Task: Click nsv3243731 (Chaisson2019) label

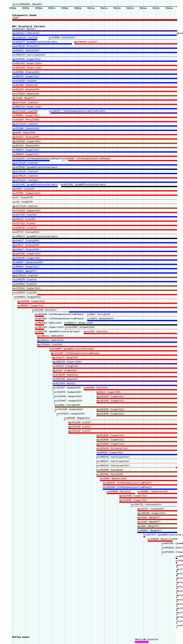Action: (x=146, y=504)
